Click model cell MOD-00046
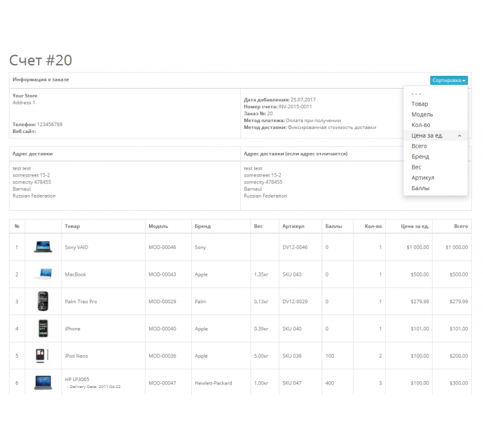Viewport: 483px width, 448px height. coord(162,247)
